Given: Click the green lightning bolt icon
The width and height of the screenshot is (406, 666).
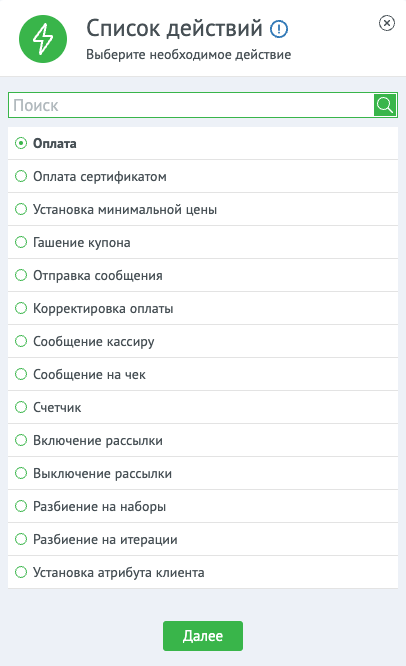Looking at the screenshot, I should click(43, 39).
